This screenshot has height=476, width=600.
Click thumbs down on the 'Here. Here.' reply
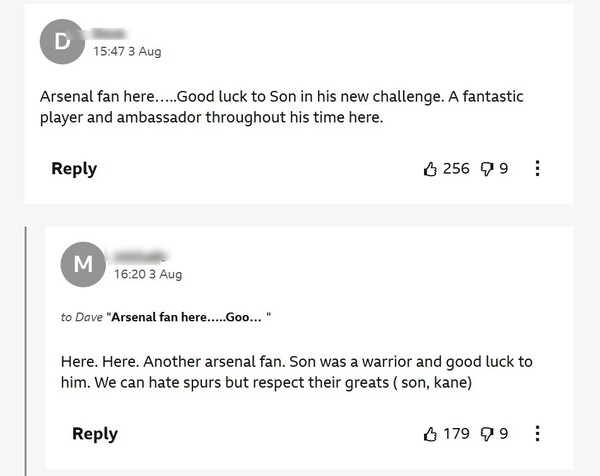(488, 434)
